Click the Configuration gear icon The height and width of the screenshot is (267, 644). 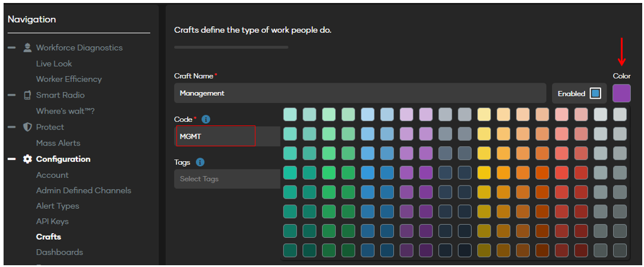click(x=27, y=159)
